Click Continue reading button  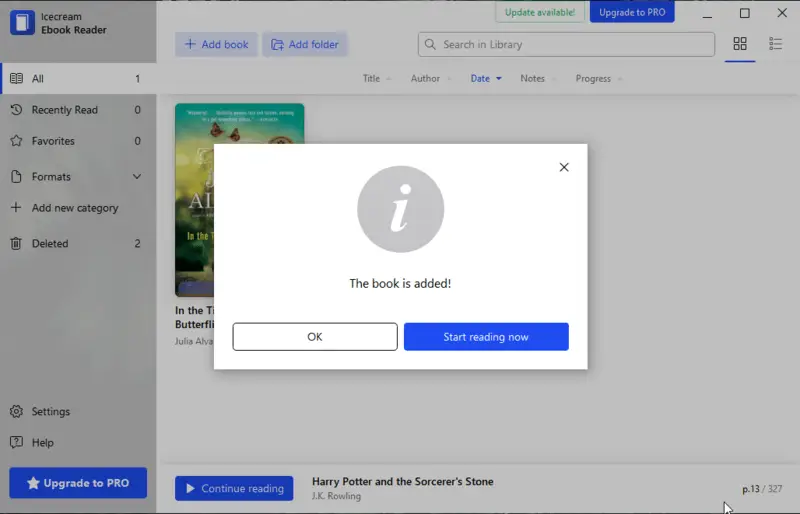coord(234,488)
